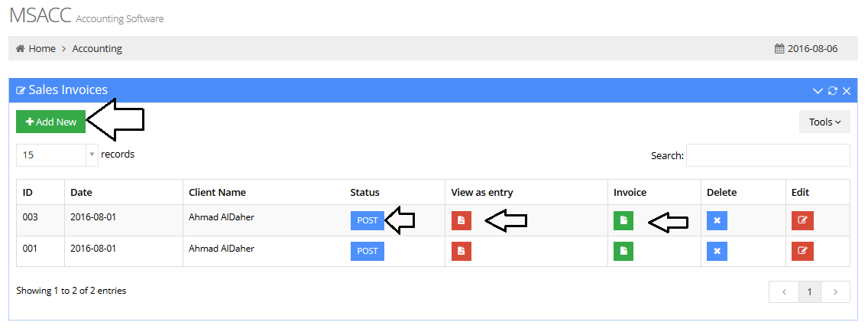The width and height of the screenshot is (868, 332).
Task: Open green invoice icon for 001
Action: click(623, 251)
